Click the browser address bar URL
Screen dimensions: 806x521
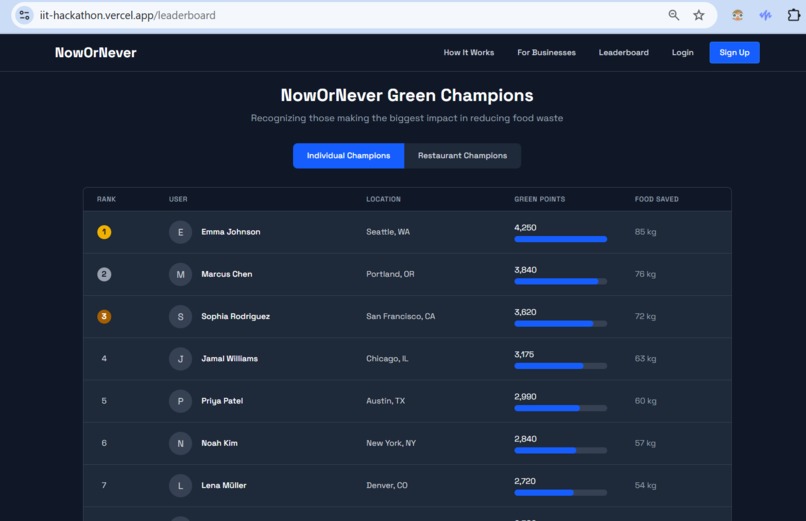[127, 15]
